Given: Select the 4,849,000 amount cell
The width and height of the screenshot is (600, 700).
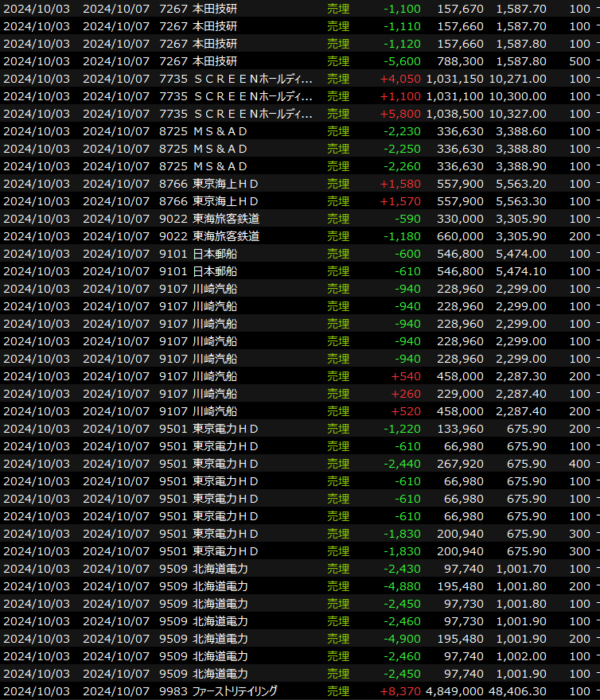Looking at the screenshot, I should click(x=454, y=691).
